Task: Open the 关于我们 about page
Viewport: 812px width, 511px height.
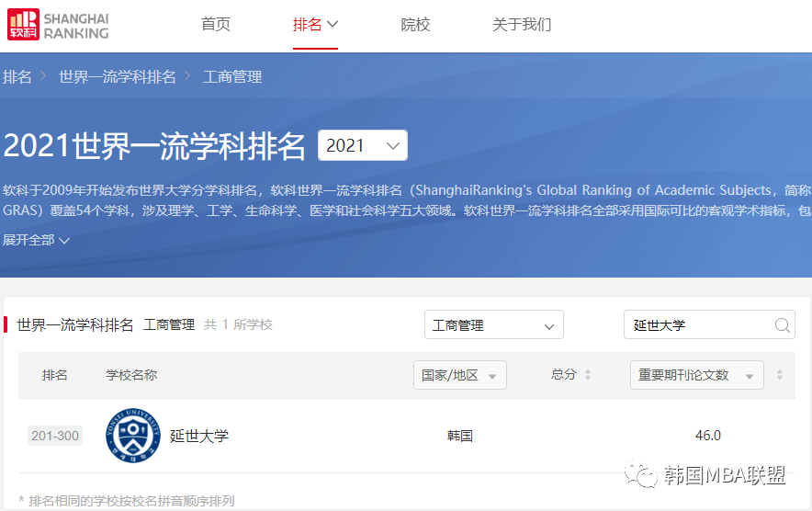Action: coord(522,25)
